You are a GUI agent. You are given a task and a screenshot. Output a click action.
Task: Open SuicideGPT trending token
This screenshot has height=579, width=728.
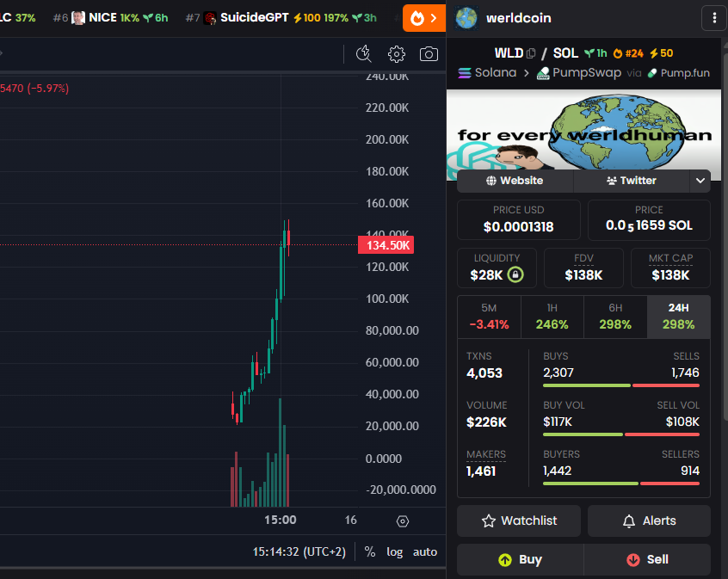[x=281, y=18]
